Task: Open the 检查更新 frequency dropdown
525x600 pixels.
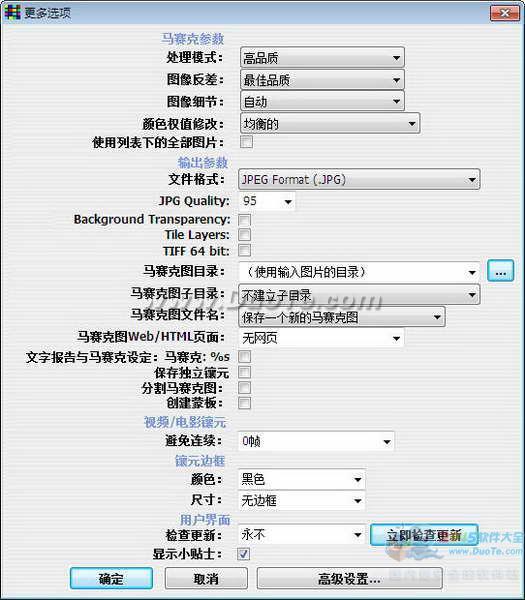Action: [x=302, y=534]
